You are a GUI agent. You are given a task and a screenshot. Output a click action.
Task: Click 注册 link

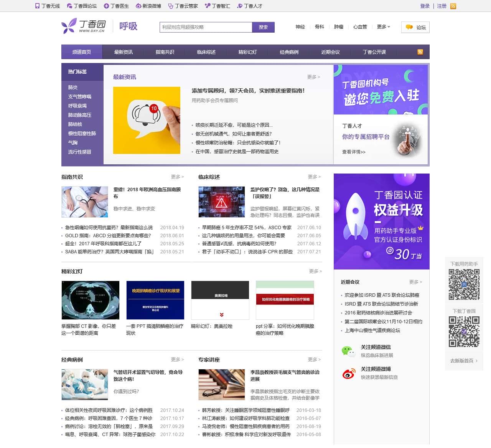coord(442,6)
